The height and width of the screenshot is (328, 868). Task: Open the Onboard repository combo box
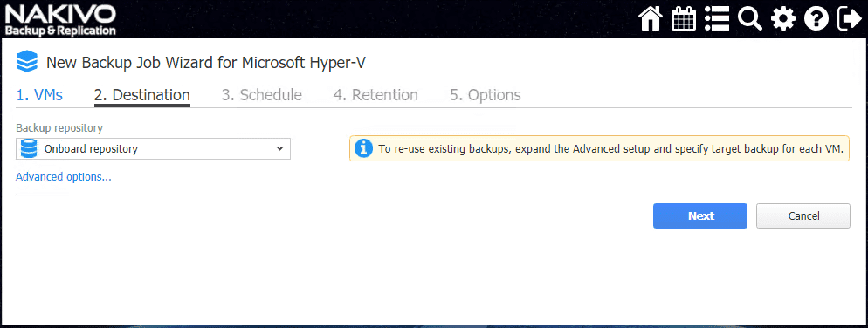tap(154, 149)
